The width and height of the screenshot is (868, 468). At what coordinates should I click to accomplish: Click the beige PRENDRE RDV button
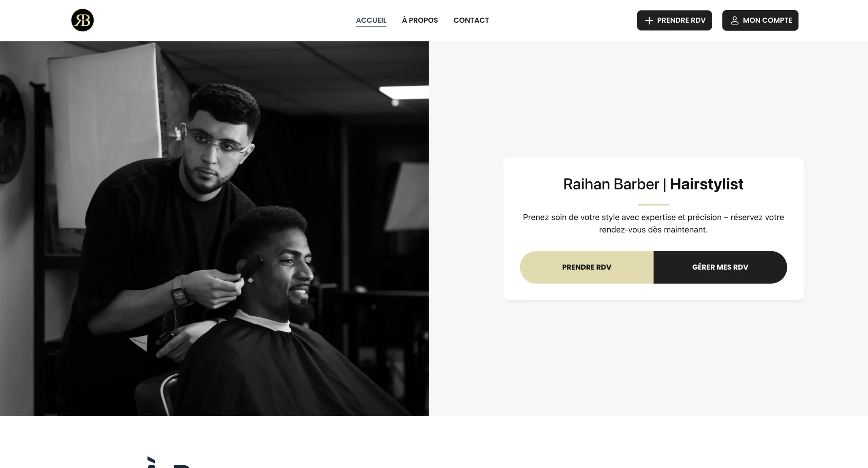point(587,267)
